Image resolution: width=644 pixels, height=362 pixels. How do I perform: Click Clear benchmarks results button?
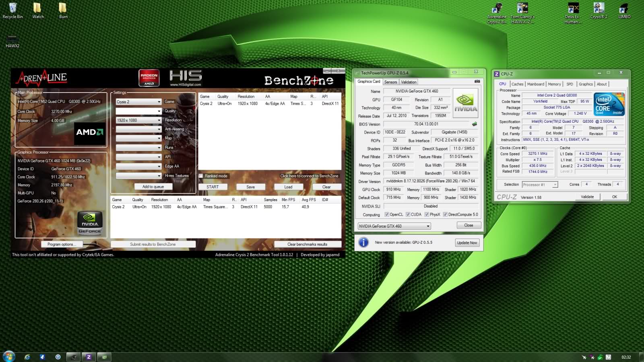(x=308, y=244)
